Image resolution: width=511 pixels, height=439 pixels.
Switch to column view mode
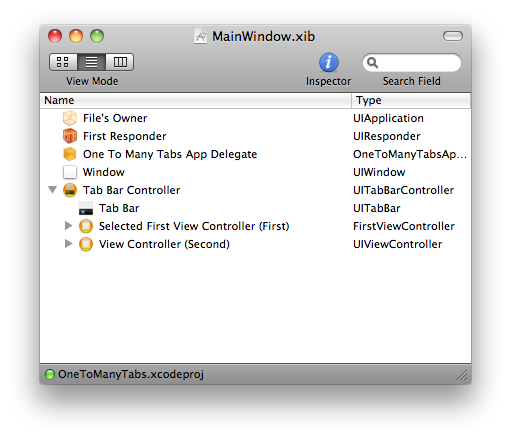pos(120,62)
